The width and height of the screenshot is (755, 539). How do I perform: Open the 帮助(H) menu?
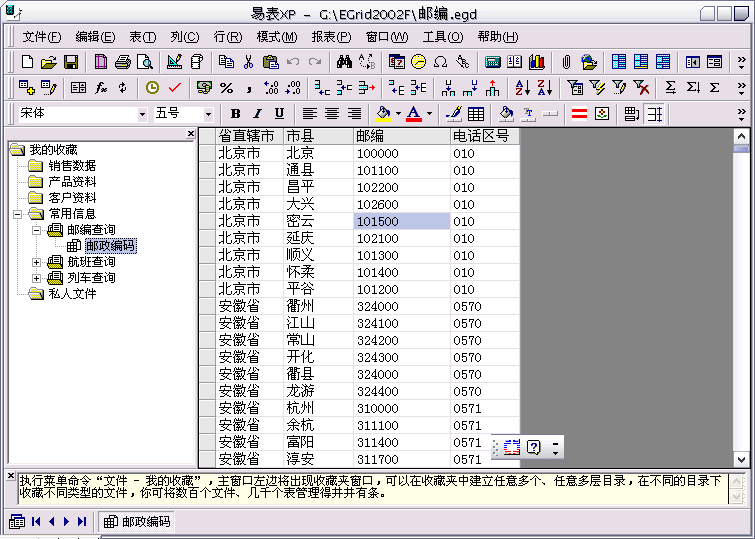[498, 37]
